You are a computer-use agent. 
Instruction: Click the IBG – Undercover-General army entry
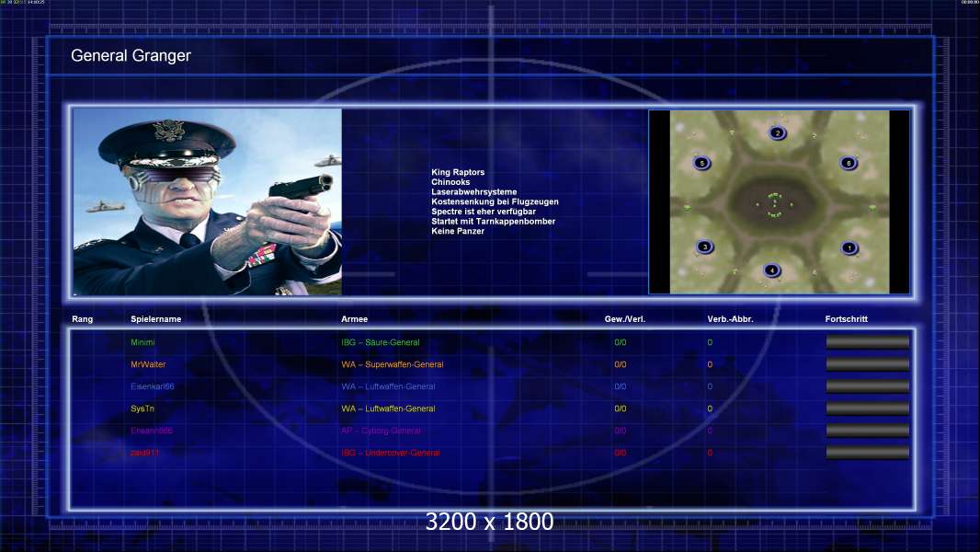click(x=390, y=453)
